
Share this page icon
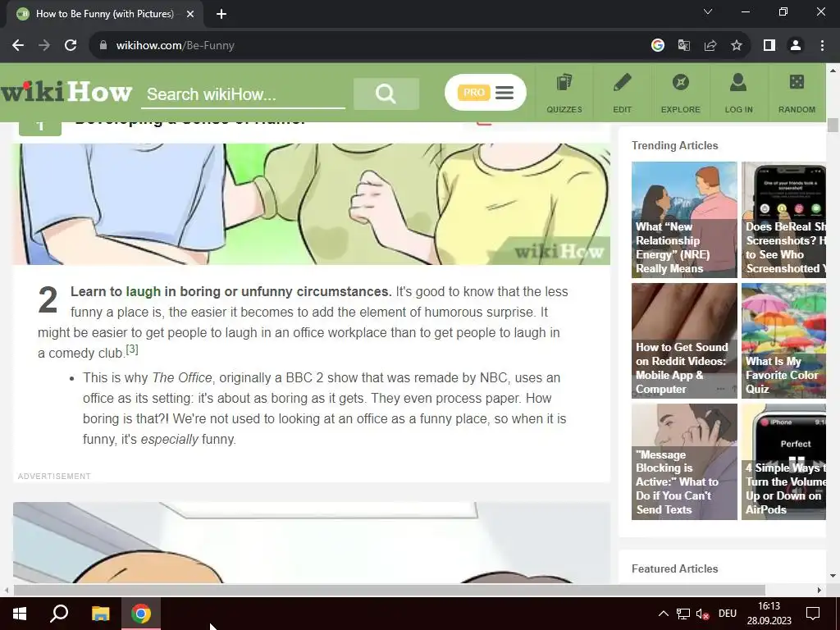(x=710, y=46)
